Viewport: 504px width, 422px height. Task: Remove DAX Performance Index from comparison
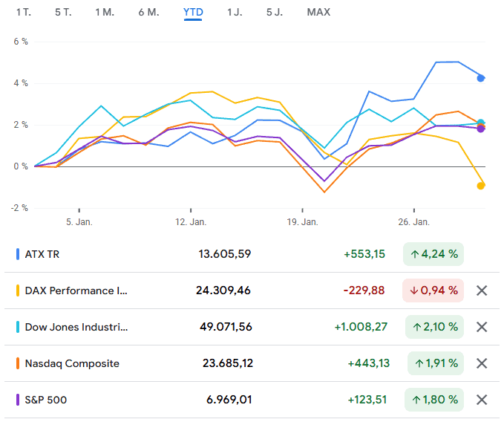(482, 290)
